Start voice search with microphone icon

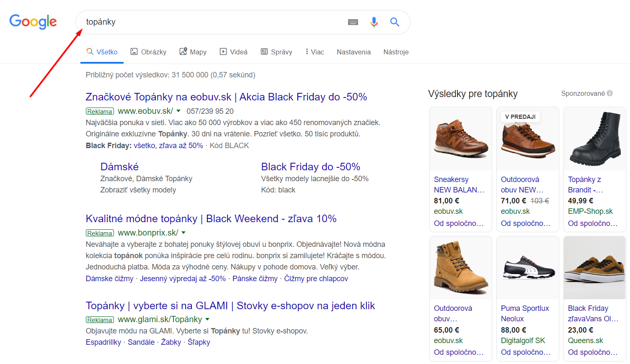point(374,22)
